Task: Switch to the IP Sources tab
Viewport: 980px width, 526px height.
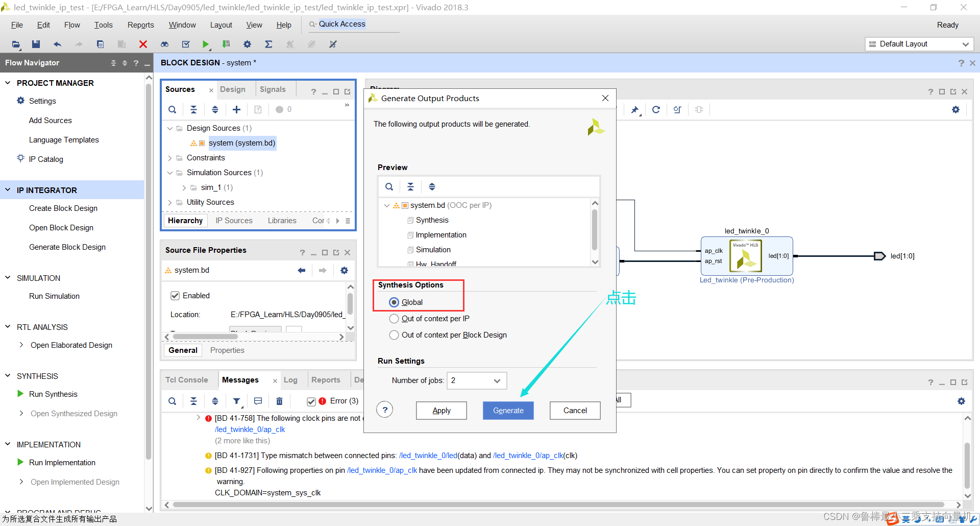Action: point(234,221)
